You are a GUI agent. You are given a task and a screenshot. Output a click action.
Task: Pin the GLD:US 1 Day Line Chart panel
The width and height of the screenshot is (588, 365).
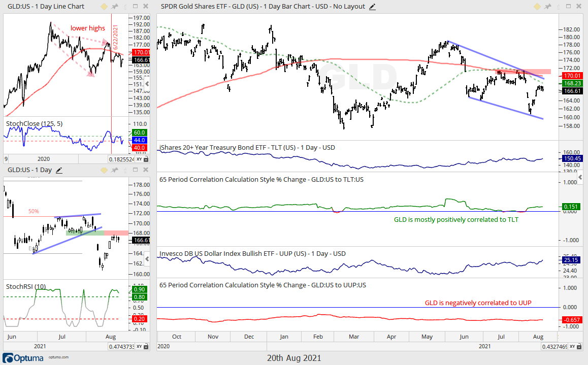click(115, 7)
